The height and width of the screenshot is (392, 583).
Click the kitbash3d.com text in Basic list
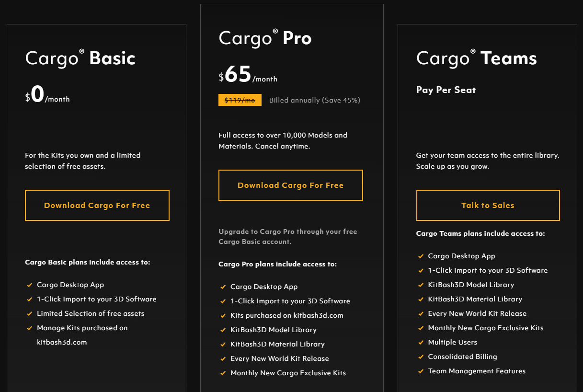[x=62, y=342]
